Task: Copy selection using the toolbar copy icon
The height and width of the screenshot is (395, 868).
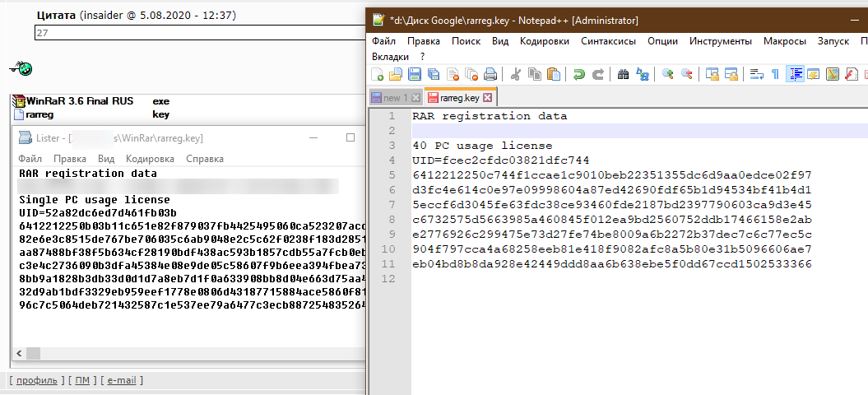Action: (534, 74)
